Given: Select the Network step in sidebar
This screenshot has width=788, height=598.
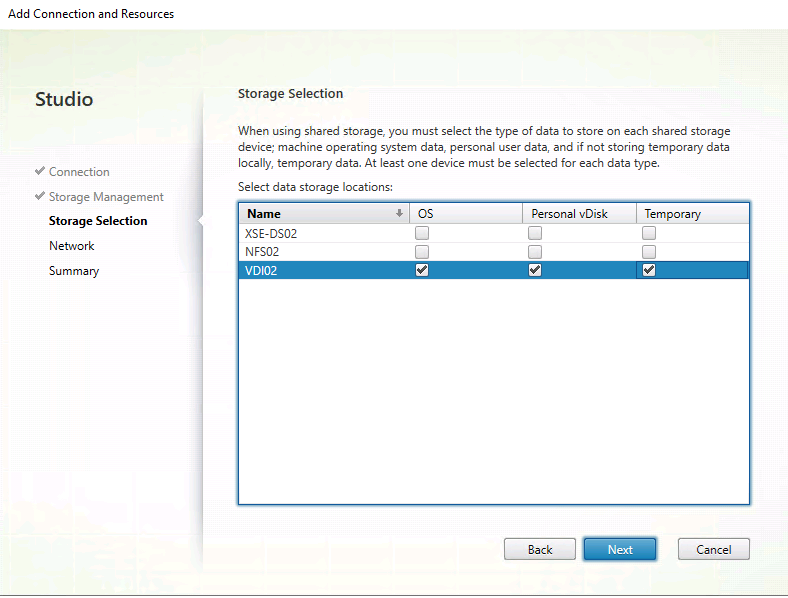Looking at the screenshot, I should [72, 246].
